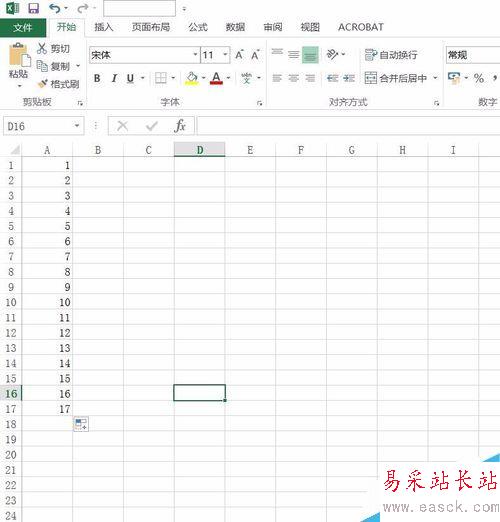The width and height of the screenshot is (500, 522).
Task: Align text to middle of cell
Action: tap(294, 54)
